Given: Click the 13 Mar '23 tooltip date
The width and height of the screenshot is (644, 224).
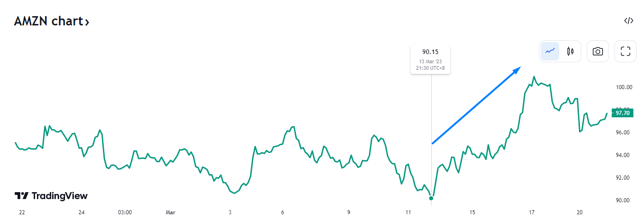Looking at the screenshot, I should click(x=430, y=61).
